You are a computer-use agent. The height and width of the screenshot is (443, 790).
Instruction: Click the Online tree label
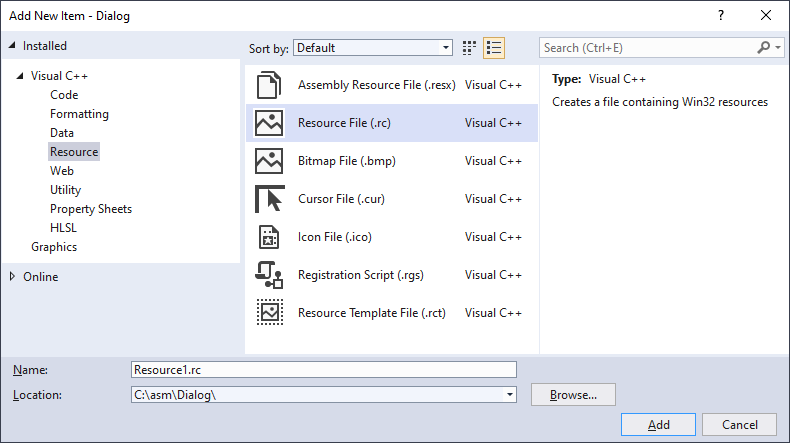pyautogui.click(x=40, y=277)
